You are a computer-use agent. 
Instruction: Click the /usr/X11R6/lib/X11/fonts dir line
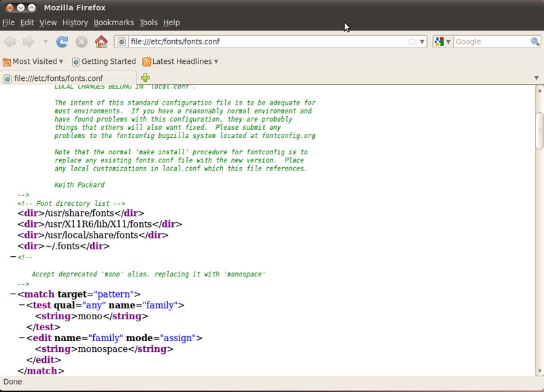tap(100, 224)
